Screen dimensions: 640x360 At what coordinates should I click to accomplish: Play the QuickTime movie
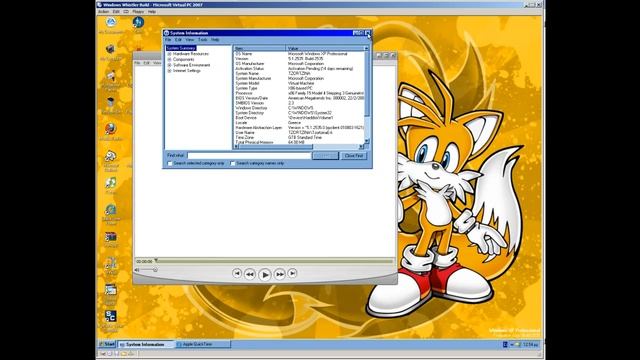(264, 274)
